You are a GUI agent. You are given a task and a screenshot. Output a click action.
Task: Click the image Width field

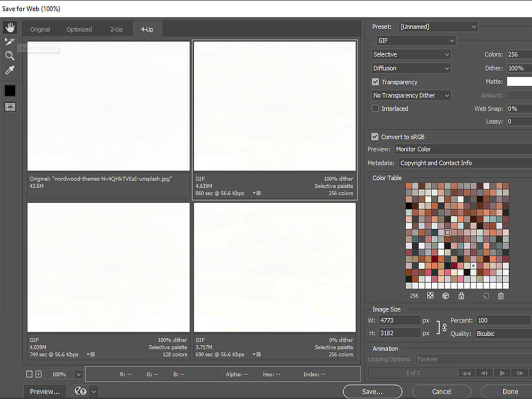coord(400,320)
